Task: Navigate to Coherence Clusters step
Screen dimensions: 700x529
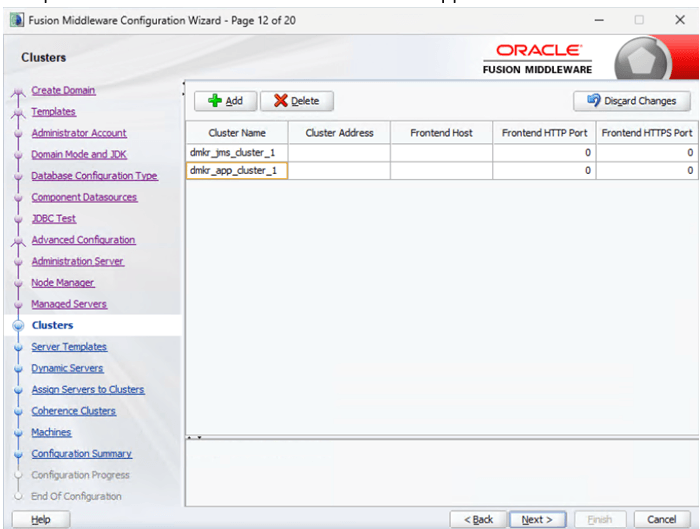Action: coord(73,411)
